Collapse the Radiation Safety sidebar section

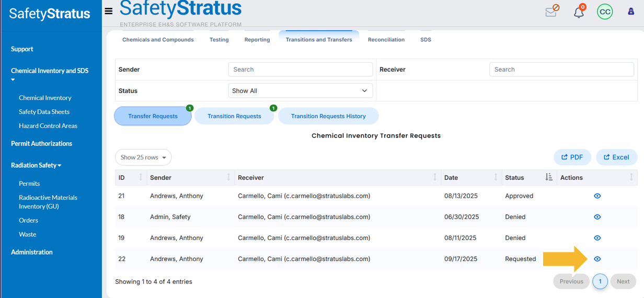point(36,165)
